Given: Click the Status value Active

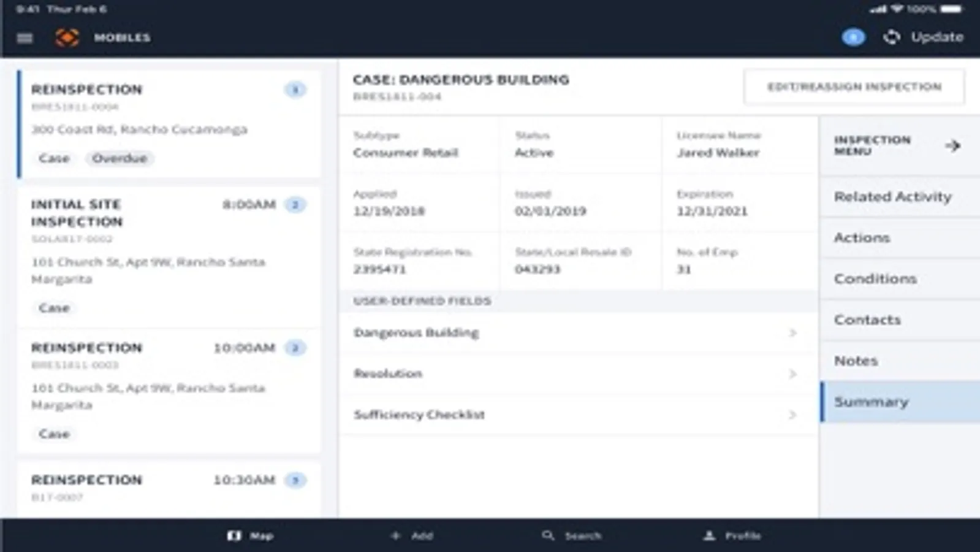Looking at the screenshot, I should 534,153.
